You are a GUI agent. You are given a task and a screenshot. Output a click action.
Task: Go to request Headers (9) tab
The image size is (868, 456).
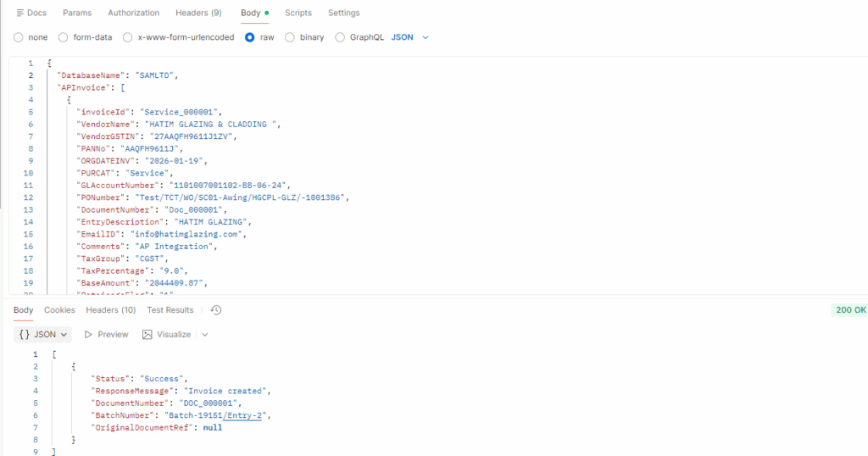(x=198, y=13)
